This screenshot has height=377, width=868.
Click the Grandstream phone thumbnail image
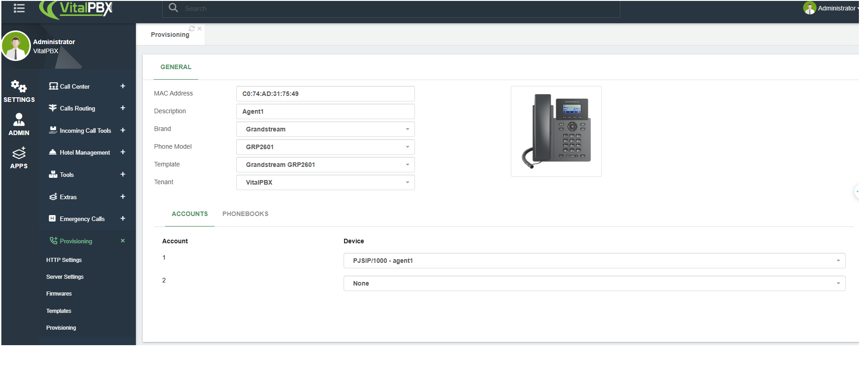point(556,131)
